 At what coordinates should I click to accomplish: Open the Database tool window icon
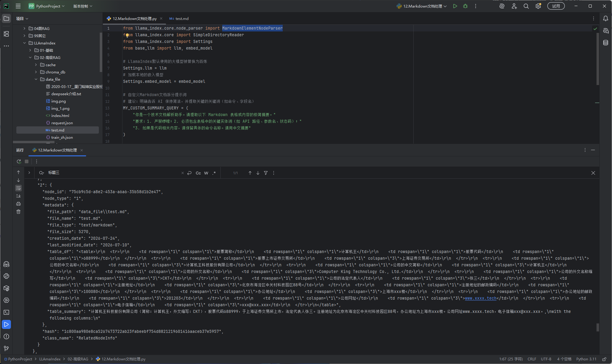pos(606,43)
